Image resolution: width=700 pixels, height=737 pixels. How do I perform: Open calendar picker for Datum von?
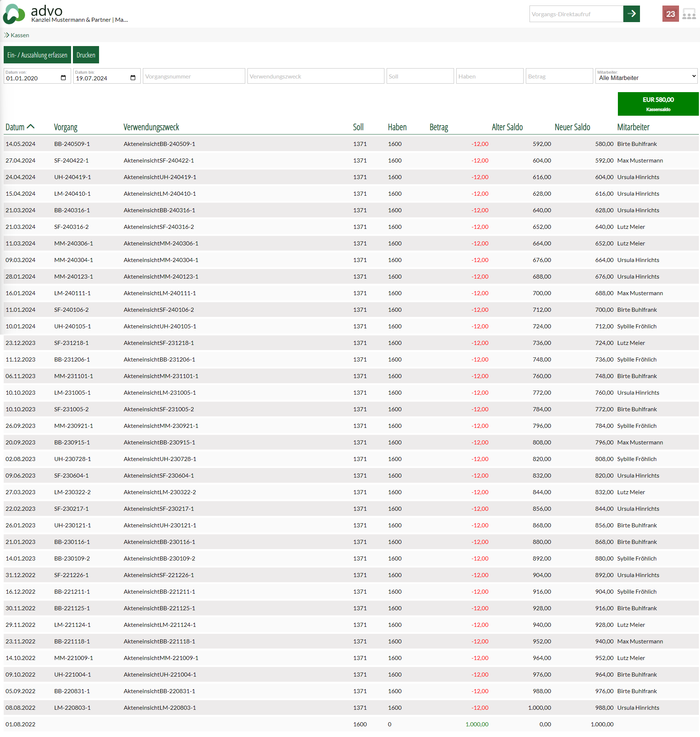pos(63,78)
